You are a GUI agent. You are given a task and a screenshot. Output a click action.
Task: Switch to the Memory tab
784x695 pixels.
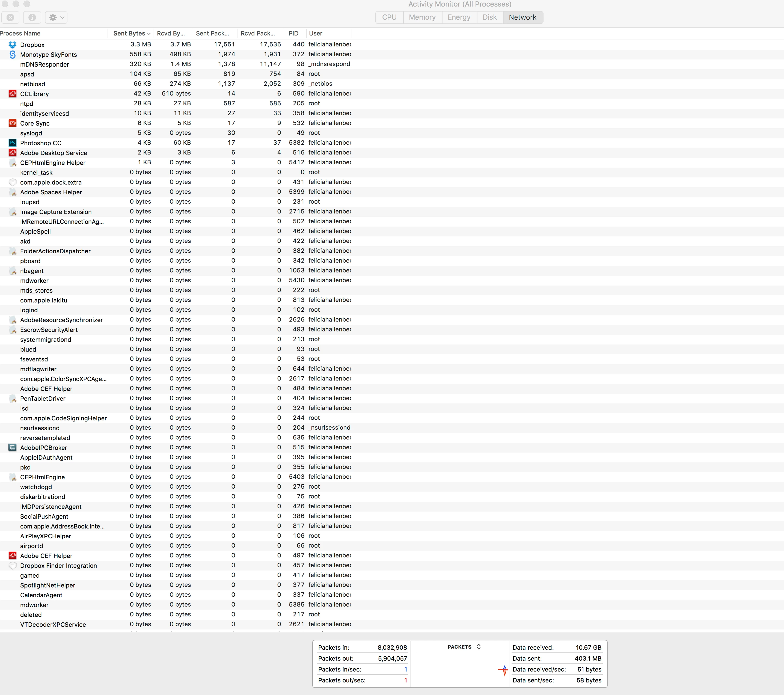tap(422, 17)
